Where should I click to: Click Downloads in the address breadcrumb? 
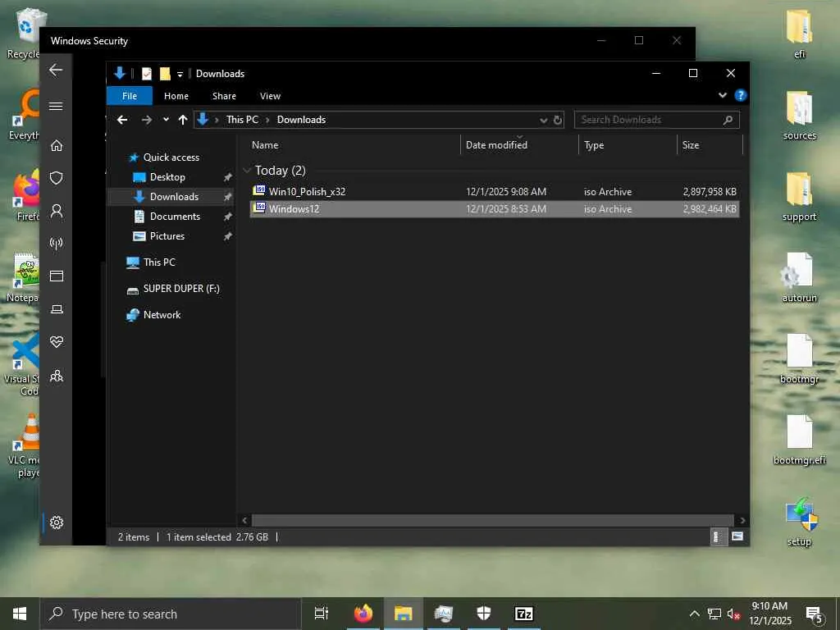301,120
